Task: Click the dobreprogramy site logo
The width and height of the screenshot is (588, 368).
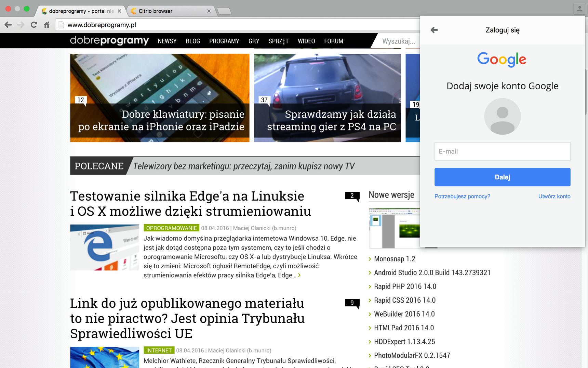Action: (109, 41)
